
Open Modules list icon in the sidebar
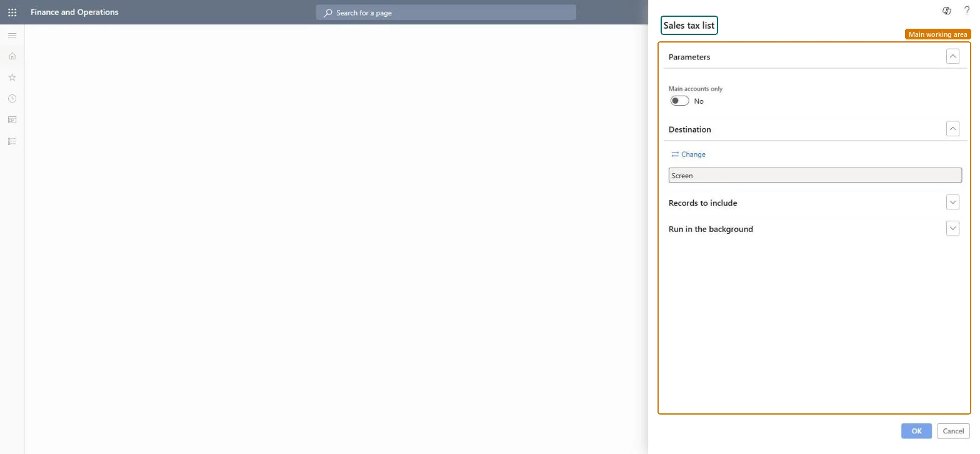[x=12, y=141]
